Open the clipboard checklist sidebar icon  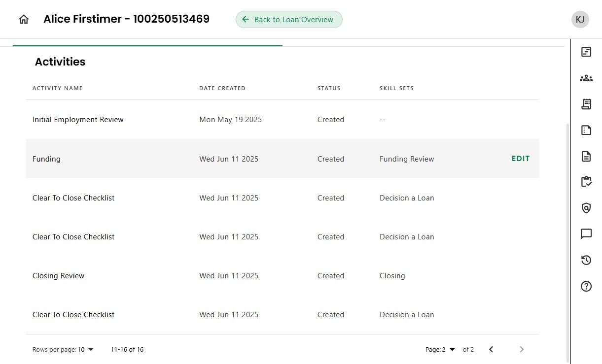tap(586, 182)
